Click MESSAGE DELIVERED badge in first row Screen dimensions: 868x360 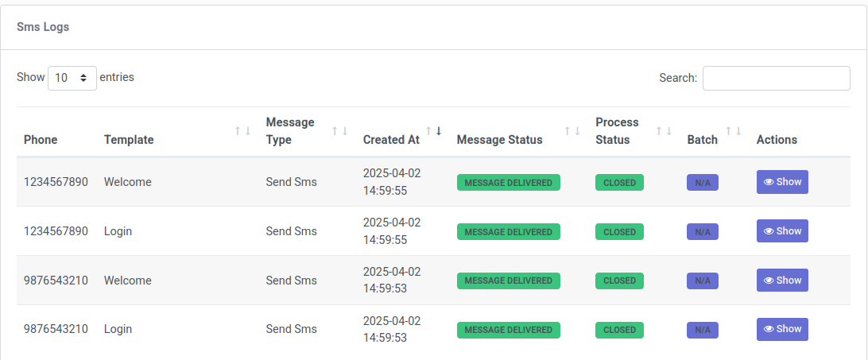(x=508, y=183)
